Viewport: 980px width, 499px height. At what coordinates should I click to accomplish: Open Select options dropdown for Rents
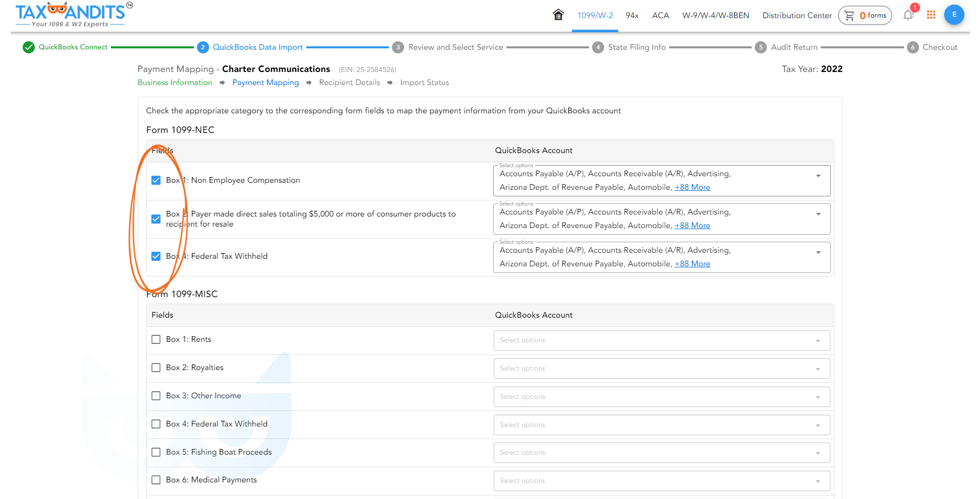[x=662, y=340]
